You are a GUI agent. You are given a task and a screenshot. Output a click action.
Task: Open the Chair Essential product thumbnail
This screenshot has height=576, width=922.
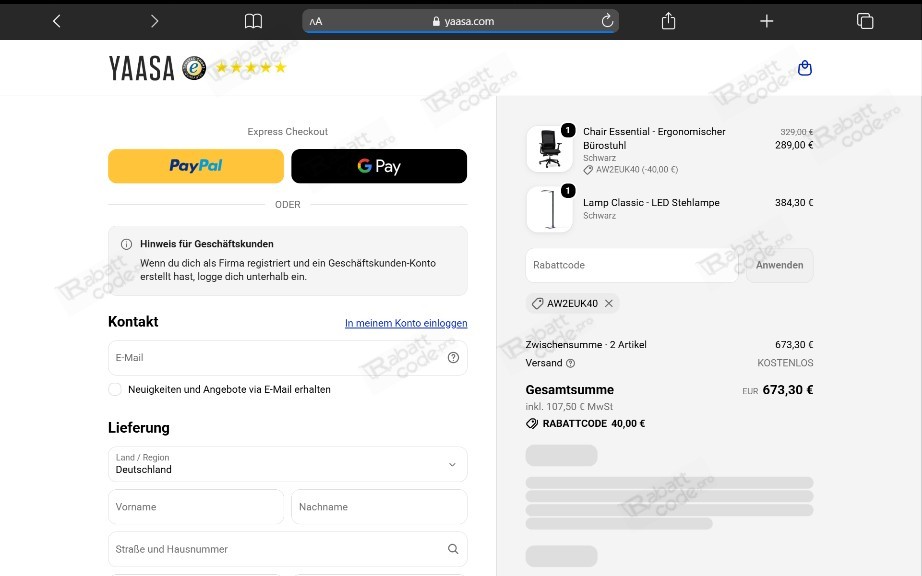tap(549, 149)
